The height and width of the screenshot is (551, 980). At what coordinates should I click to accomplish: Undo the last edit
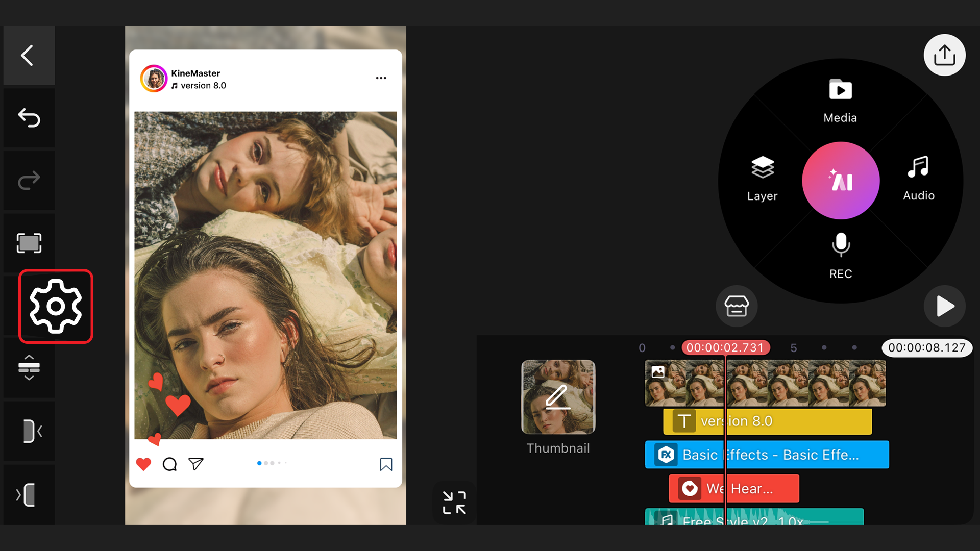click(28, 117)
